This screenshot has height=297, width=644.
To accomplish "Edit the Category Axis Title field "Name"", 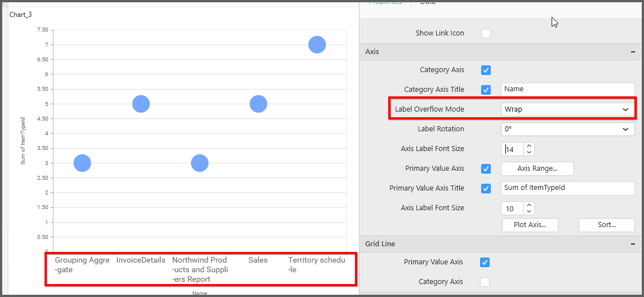I will point(567,90).
